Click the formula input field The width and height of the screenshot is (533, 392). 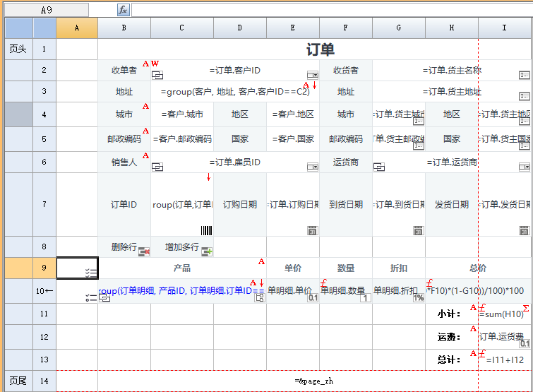[x=332, y=10]
